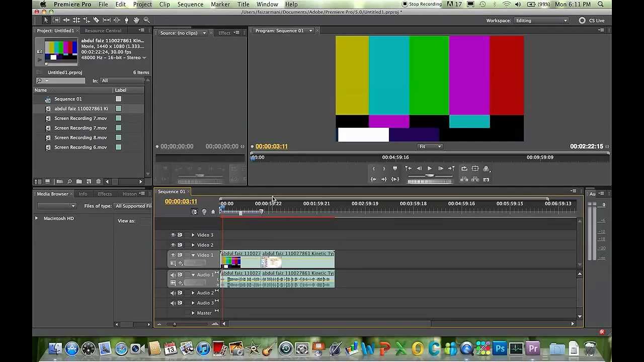The image size is (644, 362).
Task: Toggle Safe Margins in program monitor
Action: click(x=475, y=168)
